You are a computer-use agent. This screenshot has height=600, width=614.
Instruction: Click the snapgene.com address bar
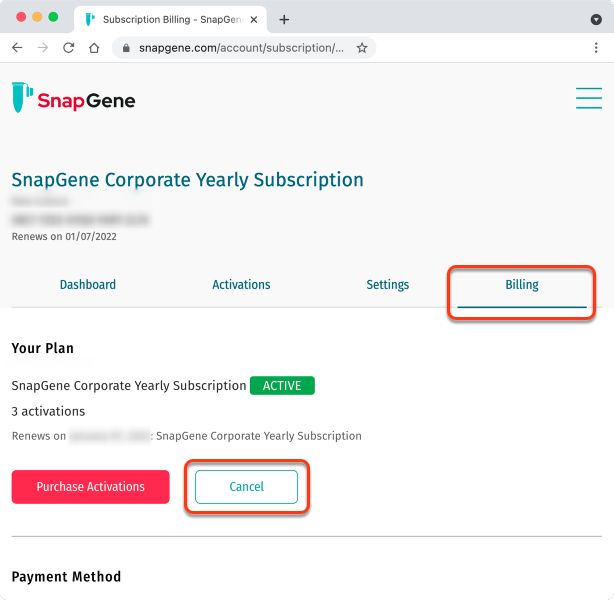[241, 48]
